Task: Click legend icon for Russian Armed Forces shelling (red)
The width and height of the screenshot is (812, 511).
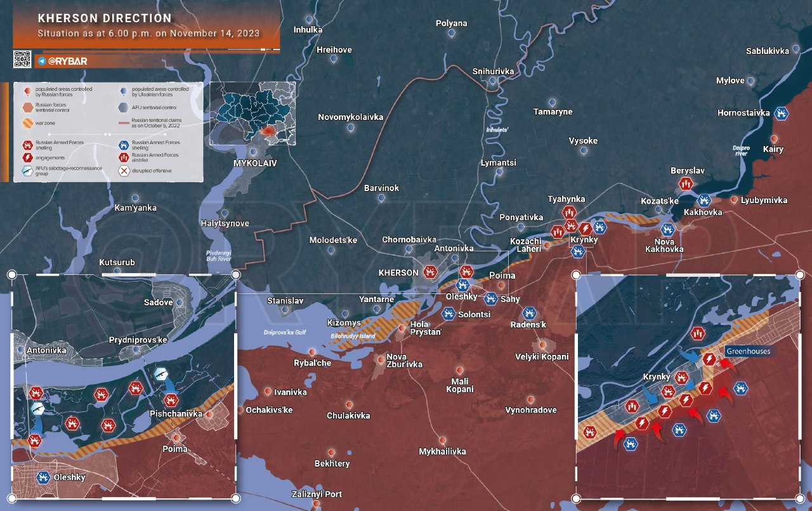Action: coord(28,145)
